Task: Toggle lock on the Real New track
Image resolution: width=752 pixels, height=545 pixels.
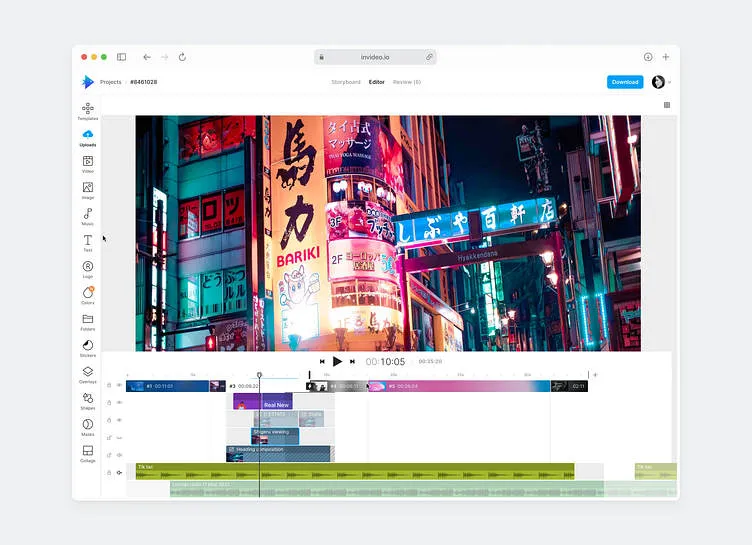Action: click(109, 403)
